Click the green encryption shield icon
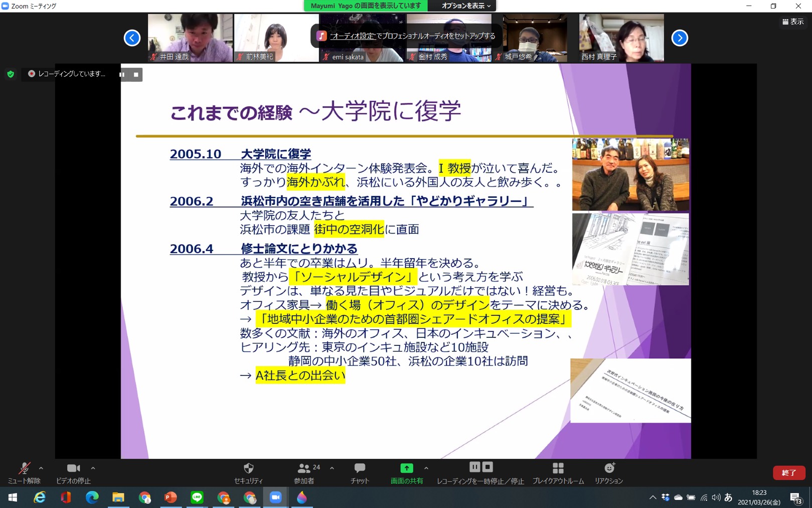The width and height of the screenshot is (812, 508). point(11,74)
